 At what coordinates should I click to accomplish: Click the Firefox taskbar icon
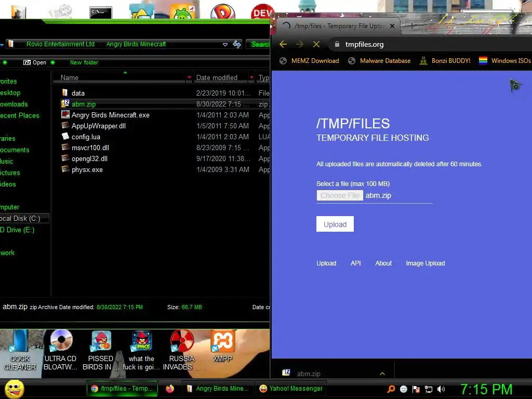click(x=170, y=389)
